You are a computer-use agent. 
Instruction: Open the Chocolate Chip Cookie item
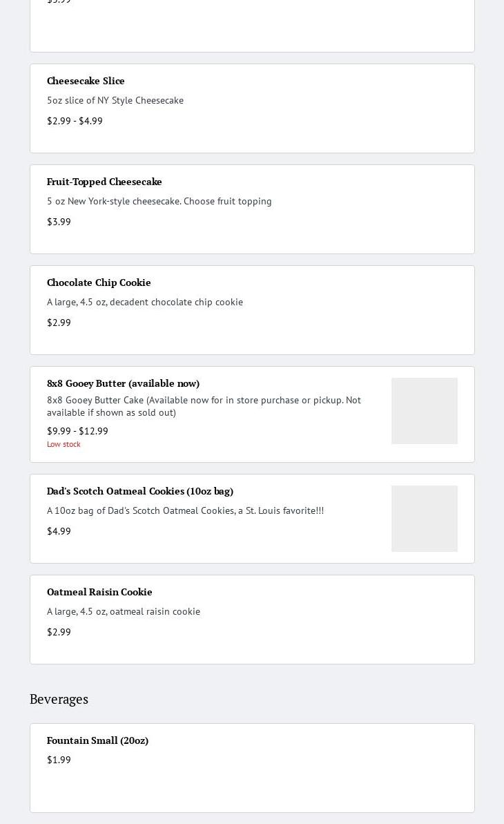99,282
